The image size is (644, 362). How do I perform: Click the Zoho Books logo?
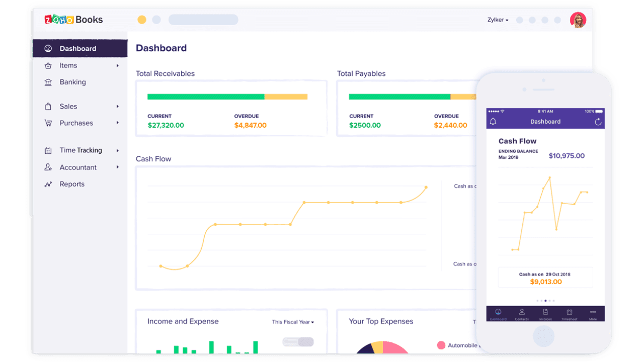pyautogui.click(x=73, y=20)
